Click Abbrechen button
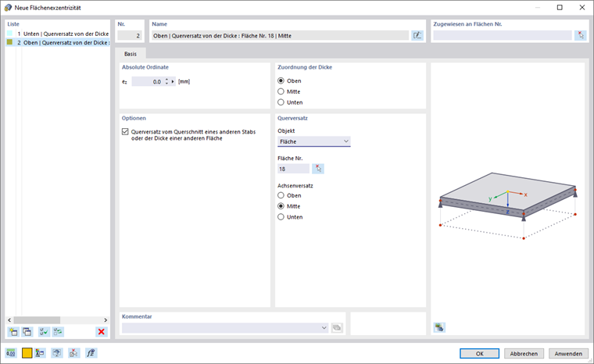Screen dimensions: 594x364 point(524,353)
